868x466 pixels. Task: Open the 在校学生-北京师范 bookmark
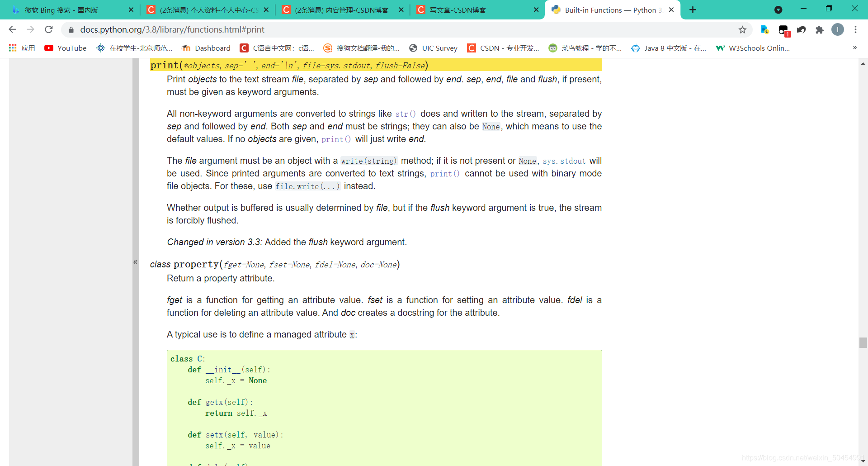point(135,48)
